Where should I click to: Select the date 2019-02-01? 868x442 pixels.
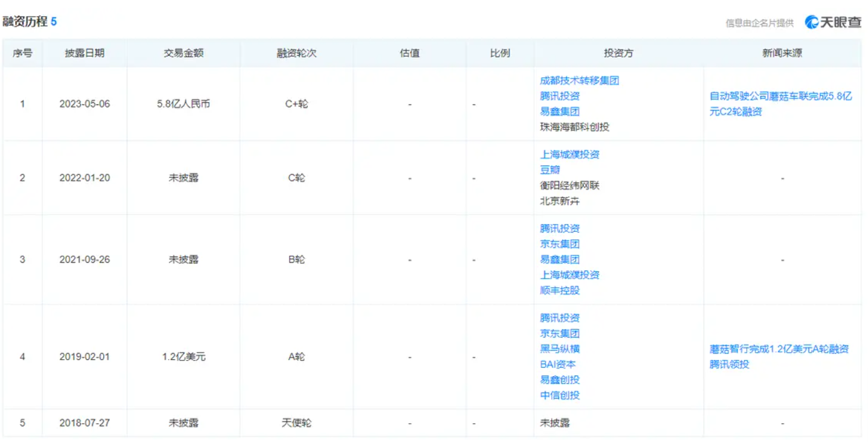85,357
